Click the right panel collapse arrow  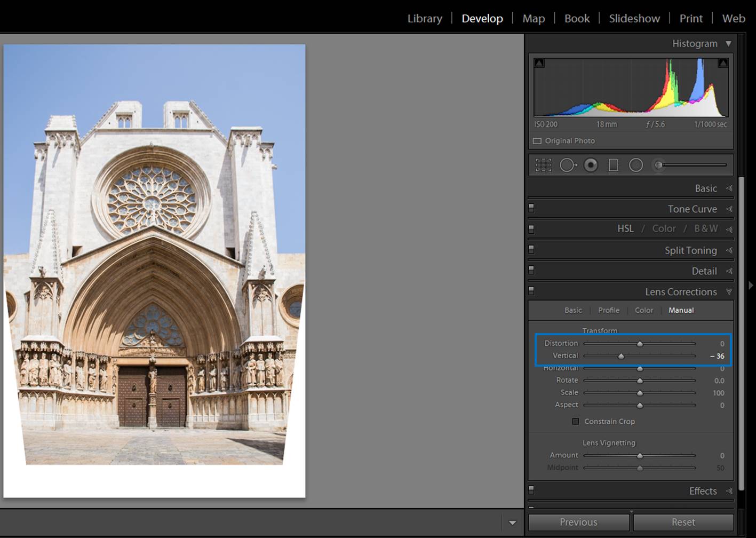[751, 286]
